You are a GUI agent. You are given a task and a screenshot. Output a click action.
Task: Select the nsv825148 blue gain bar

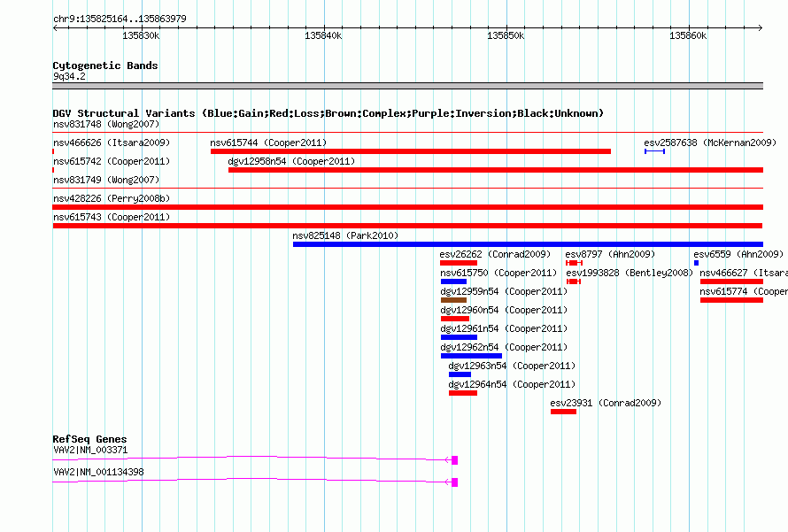[529, 244]
